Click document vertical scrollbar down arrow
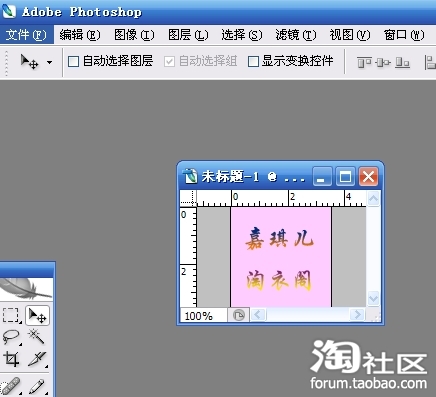The height and width of the screenshot is (397, 436). pos(373,298)
